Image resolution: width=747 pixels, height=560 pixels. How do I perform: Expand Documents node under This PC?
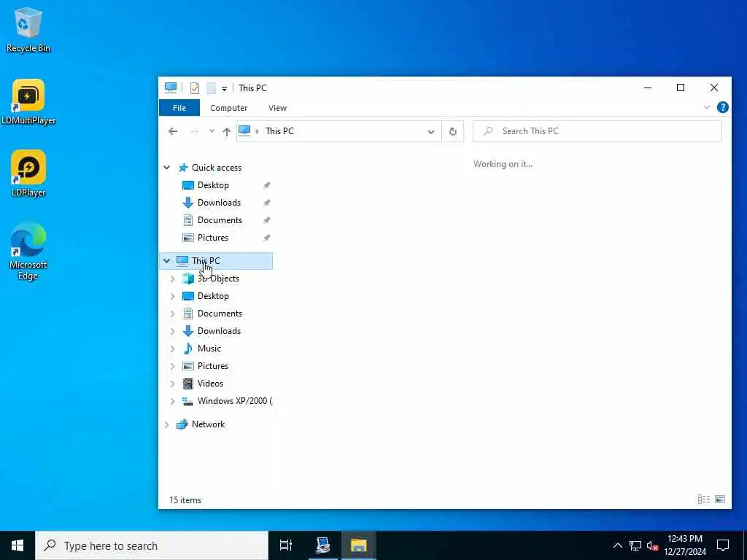point(172,314)
